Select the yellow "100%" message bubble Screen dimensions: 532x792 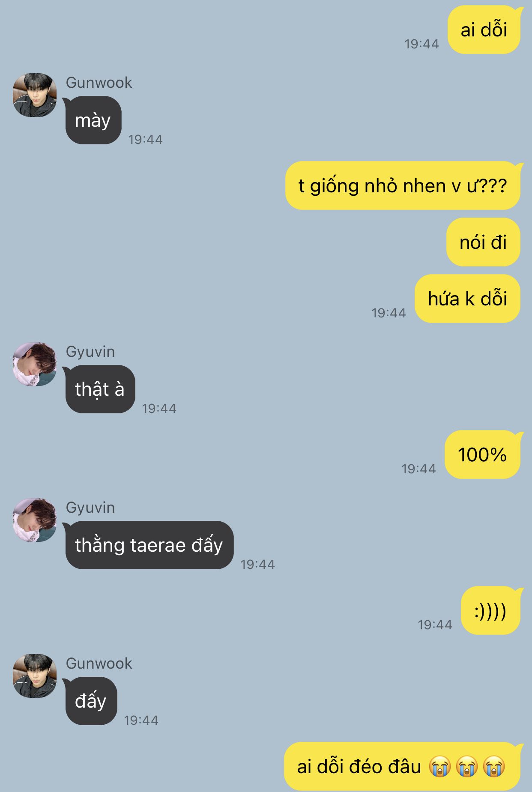point(483,454)
